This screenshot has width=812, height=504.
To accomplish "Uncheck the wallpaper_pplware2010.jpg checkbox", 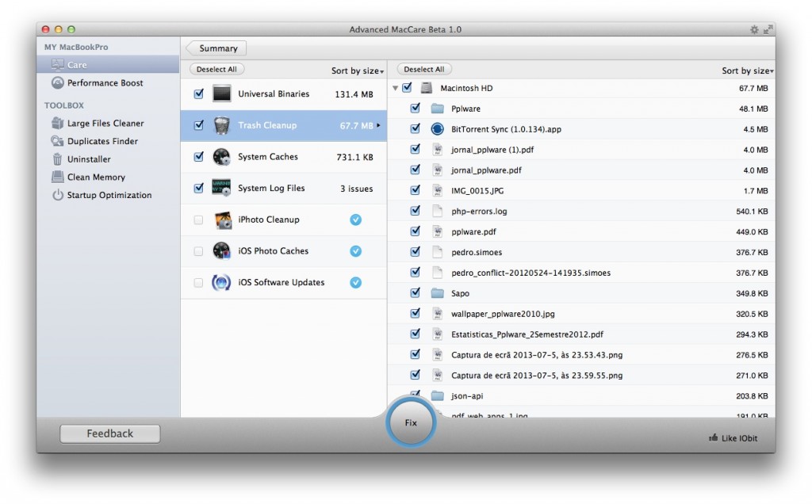I will 416,313.
